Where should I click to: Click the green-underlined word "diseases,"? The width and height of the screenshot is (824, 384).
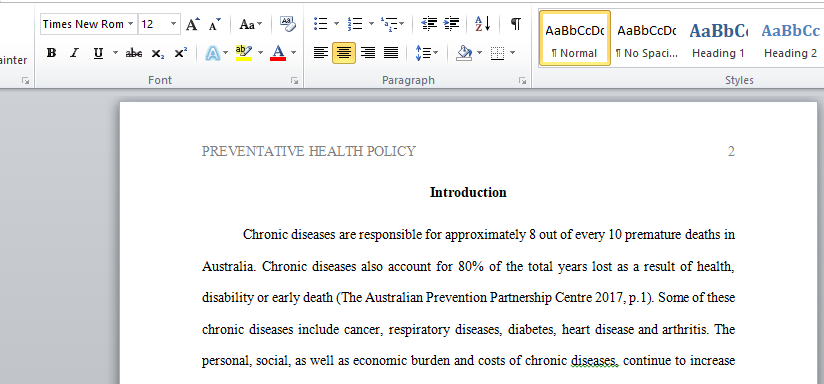tap(595, 361)
